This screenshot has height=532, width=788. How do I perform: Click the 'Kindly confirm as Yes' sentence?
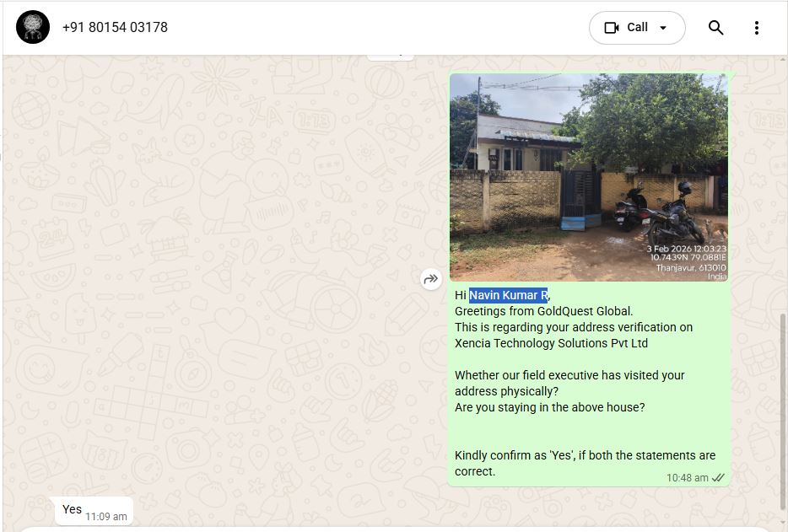(x=585, y=455)
